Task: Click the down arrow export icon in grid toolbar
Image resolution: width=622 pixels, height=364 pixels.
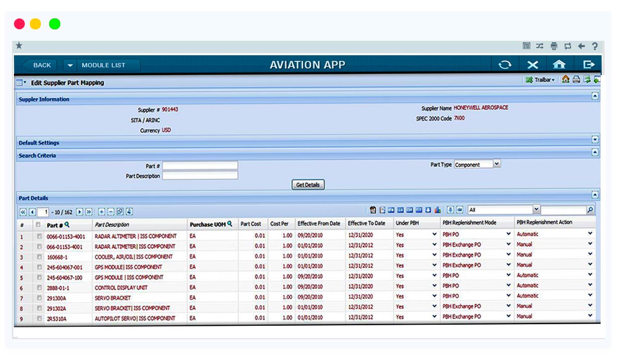Action: [x=428, y=210]
